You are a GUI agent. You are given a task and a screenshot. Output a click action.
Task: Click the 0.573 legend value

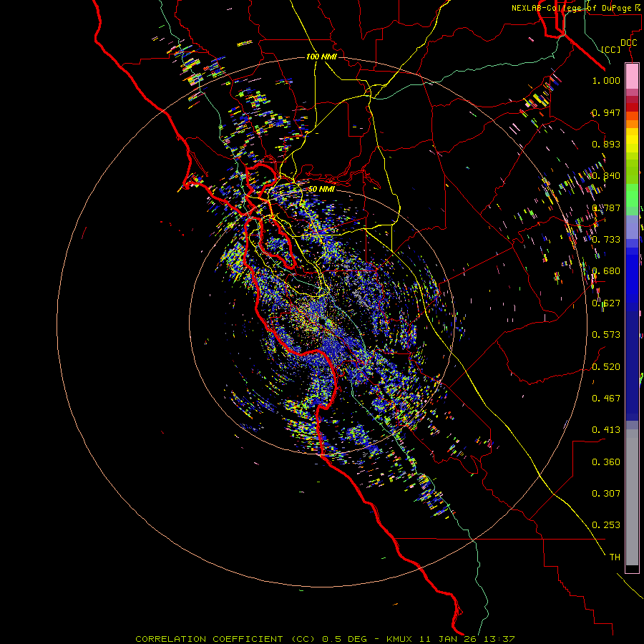pyautogui.click(x=606, y=335)
